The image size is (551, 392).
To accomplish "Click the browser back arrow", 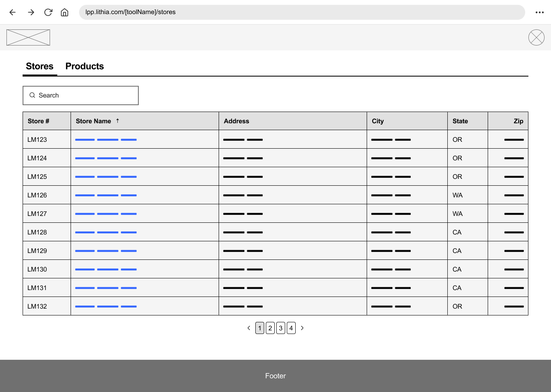I will click(x=13, y=12).
